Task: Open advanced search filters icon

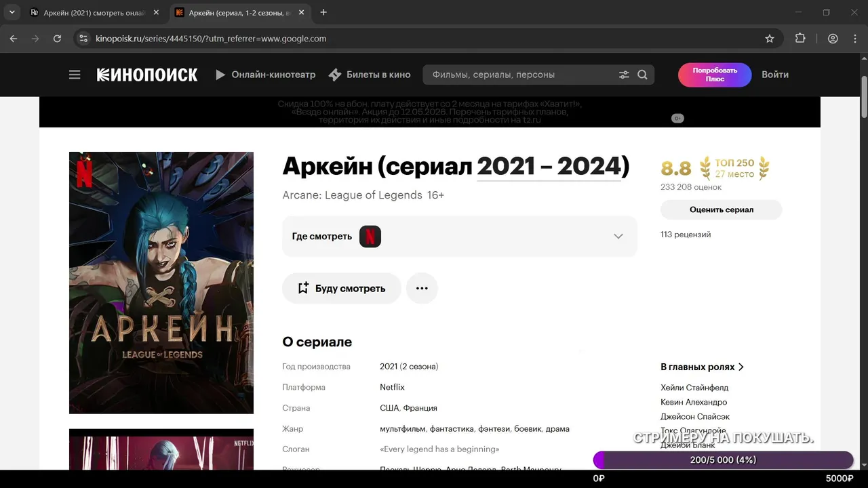Action: point(624,75)
